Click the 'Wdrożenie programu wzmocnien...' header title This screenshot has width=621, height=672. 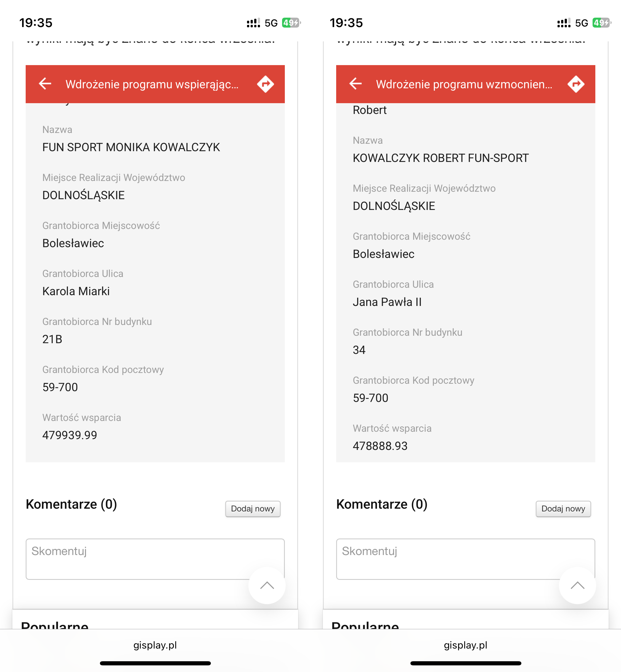coord(464,84)
